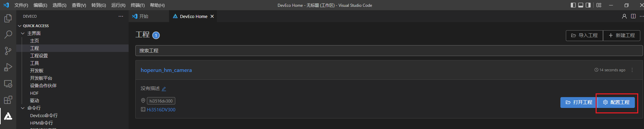Viewport: 644px width, 129px height.
Task: Open the Explorer icon in activity bar
Action: pos(8,18)
